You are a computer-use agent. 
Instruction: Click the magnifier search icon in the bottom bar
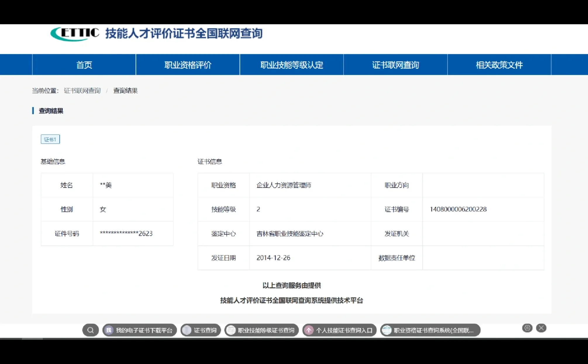(90, 330)
